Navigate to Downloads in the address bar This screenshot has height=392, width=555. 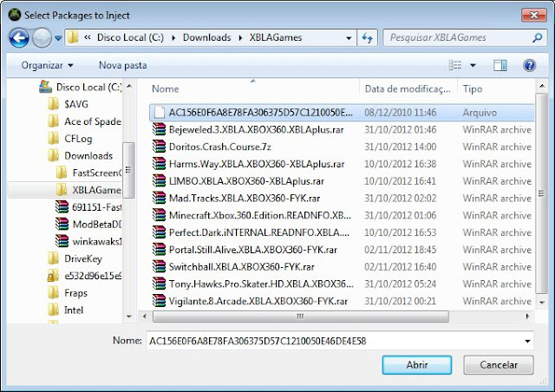point(206,37)
